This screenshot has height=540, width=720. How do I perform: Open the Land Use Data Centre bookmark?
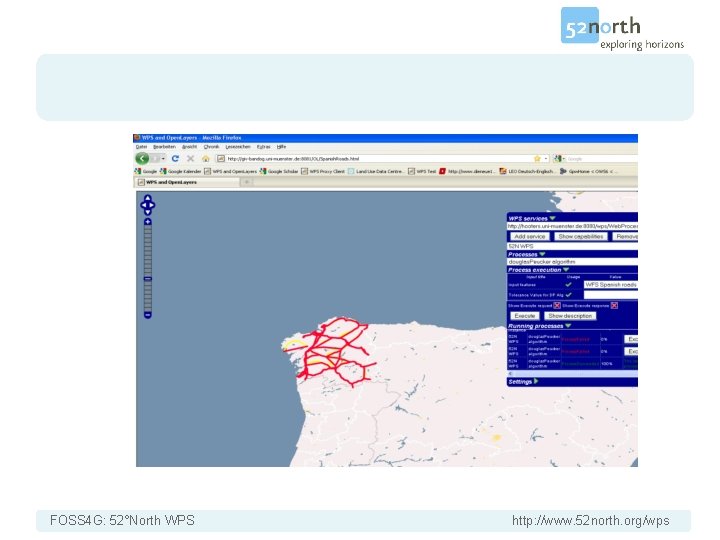pos(376,171)
